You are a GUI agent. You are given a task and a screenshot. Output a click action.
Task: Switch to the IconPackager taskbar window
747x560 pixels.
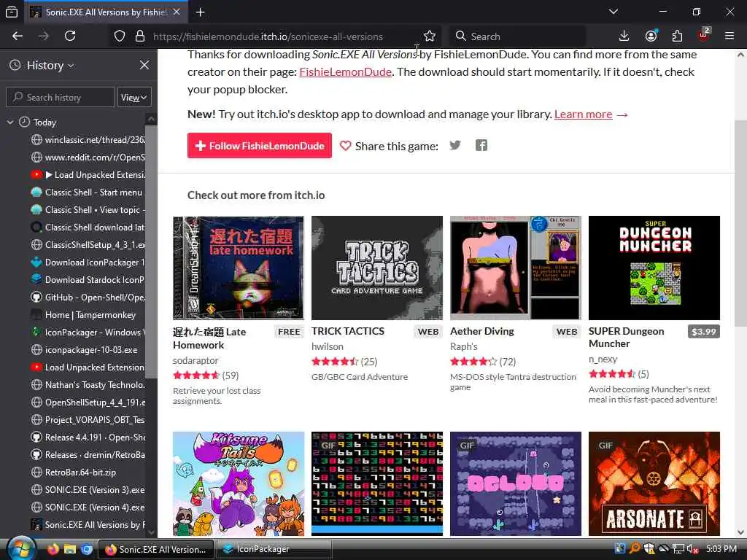[274, 549]
